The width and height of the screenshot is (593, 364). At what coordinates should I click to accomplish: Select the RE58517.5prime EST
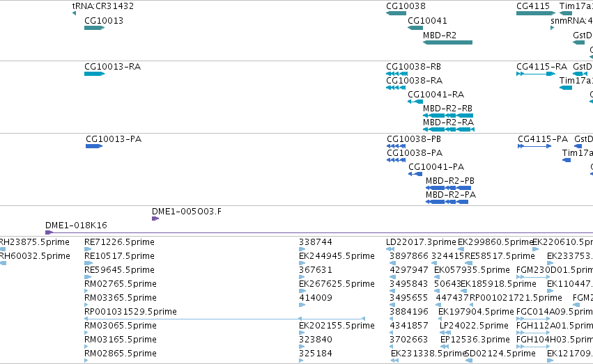[470, 263]
